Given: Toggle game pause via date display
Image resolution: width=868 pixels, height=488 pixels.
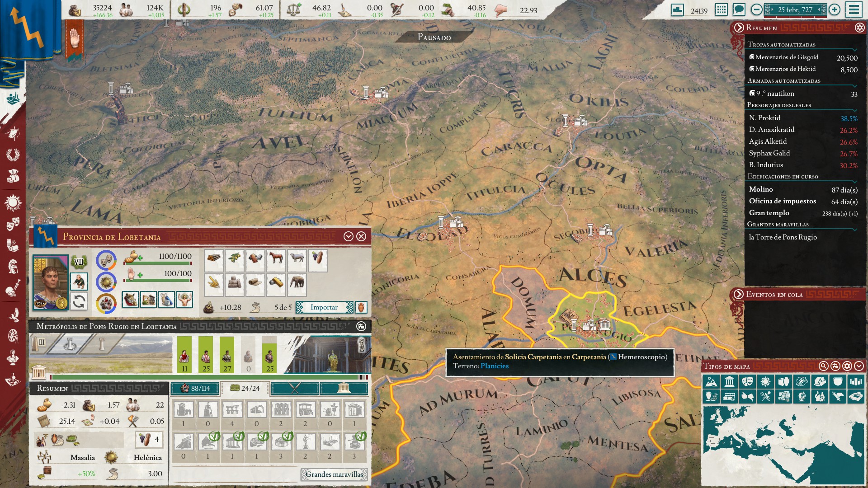Looking at the screenshot, I should [x=795, y=9].
